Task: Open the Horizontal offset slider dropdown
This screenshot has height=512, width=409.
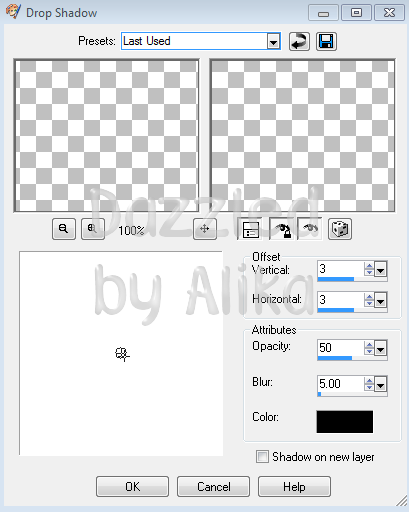Action: (x=381, y=300)
